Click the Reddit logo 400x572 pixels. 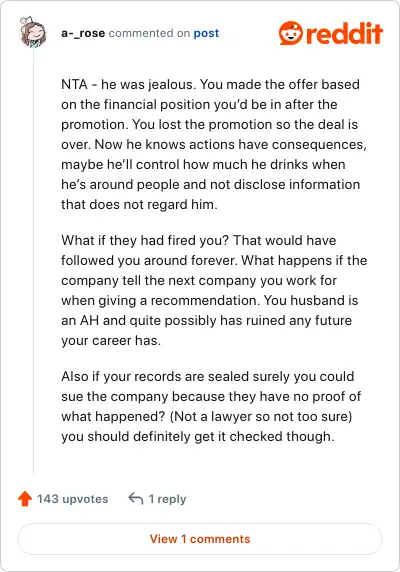331,33
